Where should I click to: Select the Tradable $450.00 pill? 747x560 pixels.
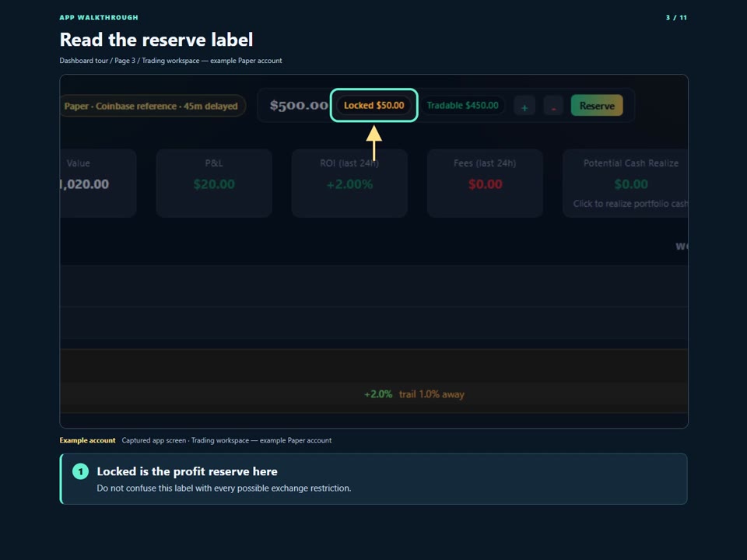(462, 105)
